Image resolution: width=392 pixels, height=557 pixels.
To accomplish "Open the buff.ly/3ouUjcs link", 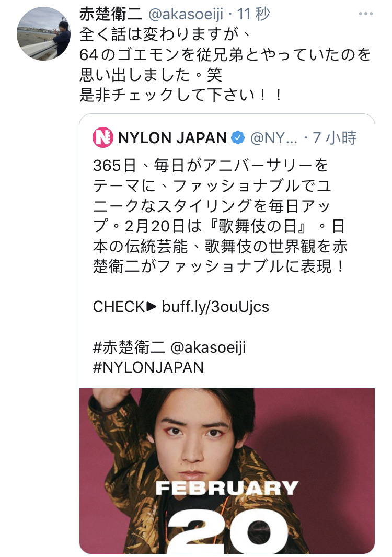I will pos(215,307).
